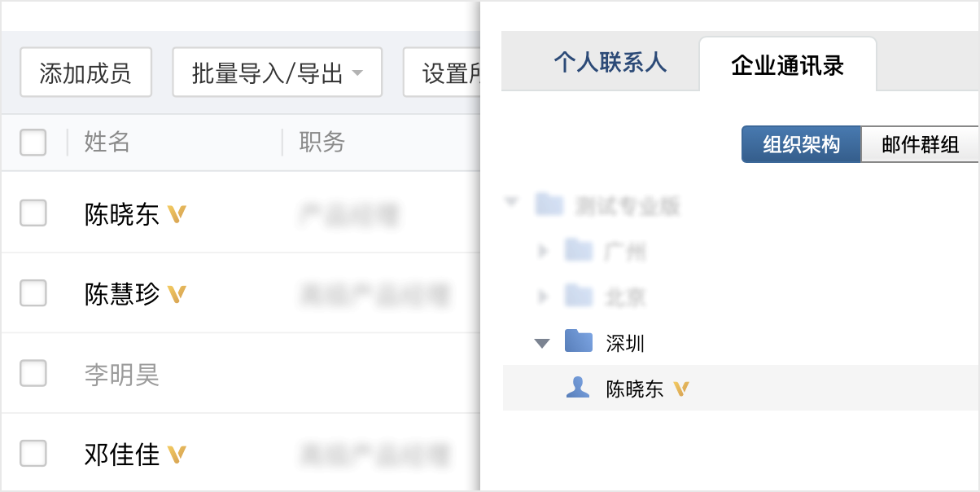Expand the 北京 tree node
The image size is (980, 492).
tap(544, 297)
